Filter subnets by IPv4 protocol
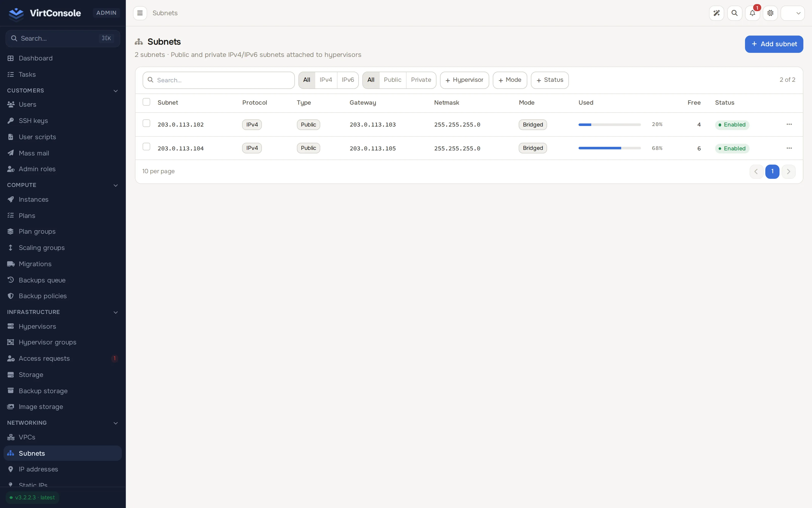Screen dimensions: 812x508 pyautogui.click(x=326, y=80)
